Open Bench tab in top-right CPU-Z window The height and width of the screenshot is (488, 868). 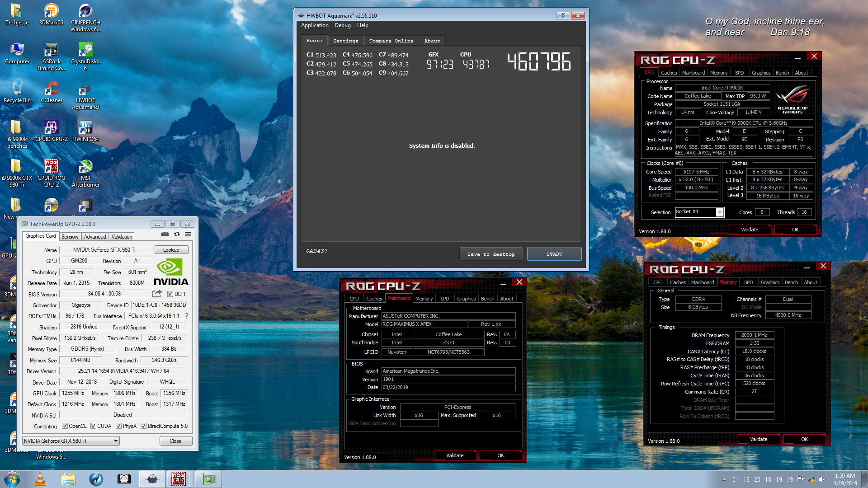point(782,73)
